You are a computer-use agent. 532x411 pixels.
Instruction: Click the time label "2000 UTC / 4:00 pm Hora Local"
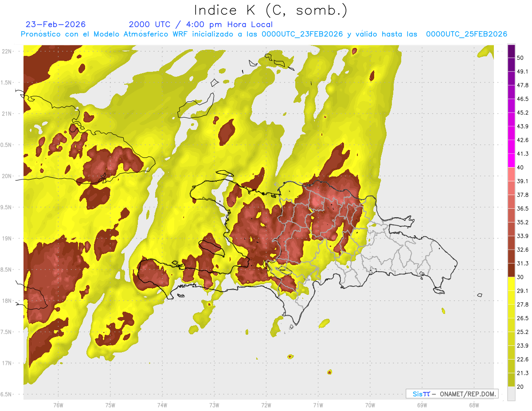tap(201, 24)
